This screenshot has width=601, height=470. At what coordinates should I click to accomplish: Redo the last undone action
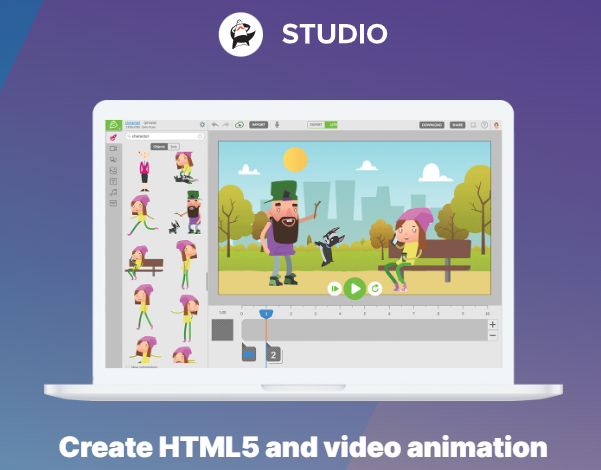(226, 125)
